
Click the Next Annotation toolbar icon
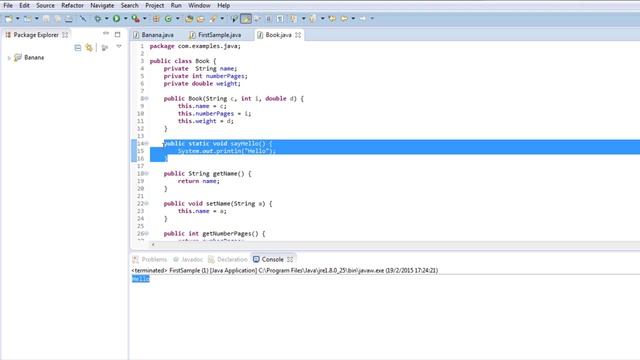click(x=293, y=19)
